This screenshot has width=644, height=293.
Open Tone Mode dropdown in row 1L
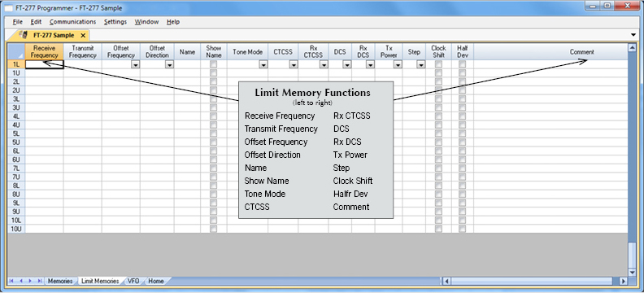[263, 64]
